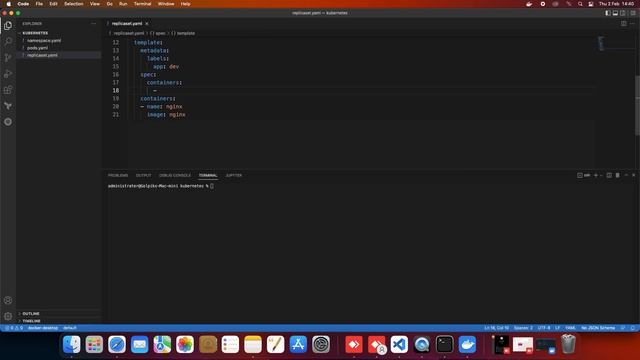Open Docker Desktop whale in macOS menu bar
Viewport: 640px width, 360px height.
(x=529, y=4)
